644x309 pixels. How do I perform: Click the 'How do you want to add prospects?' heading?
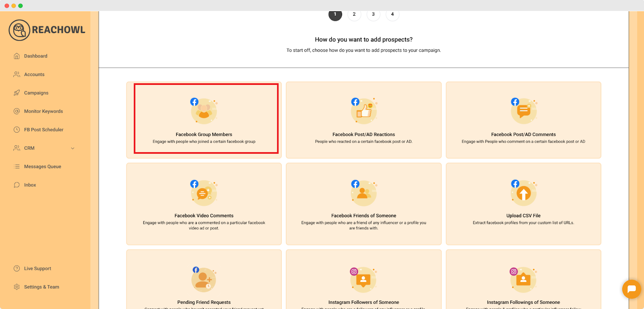tap(364, 39)
